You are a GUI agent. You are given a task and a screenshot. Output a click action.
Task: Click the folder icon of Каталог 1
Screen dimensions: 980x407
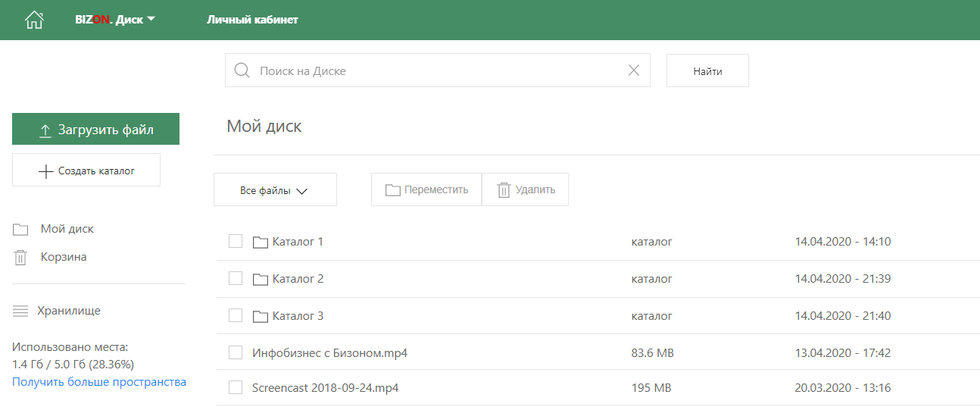[x=261, y=243]
